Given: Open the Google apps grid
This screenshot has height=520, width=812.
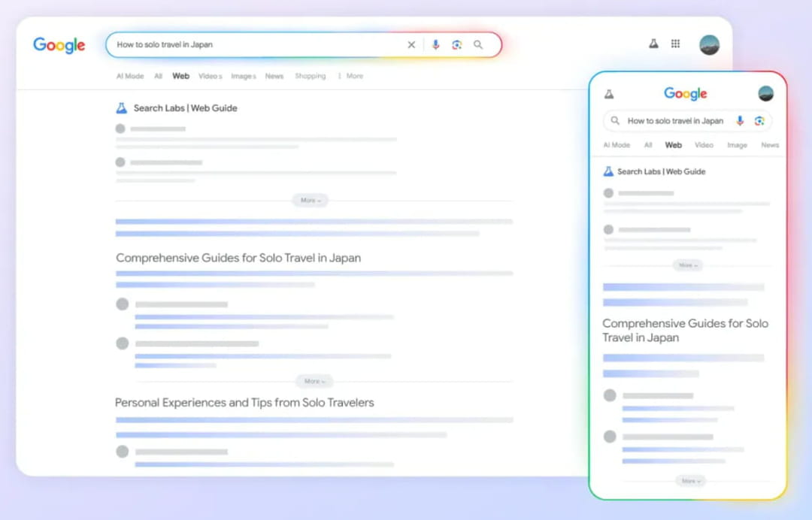Looking at the screenshot, I should 675,44.
